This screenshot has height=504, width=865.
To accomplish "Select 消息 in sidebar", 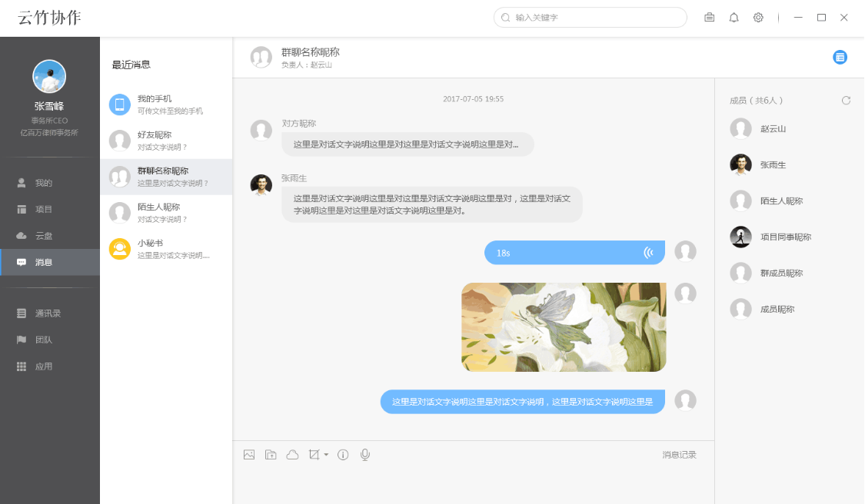I will tap(50, 262).
